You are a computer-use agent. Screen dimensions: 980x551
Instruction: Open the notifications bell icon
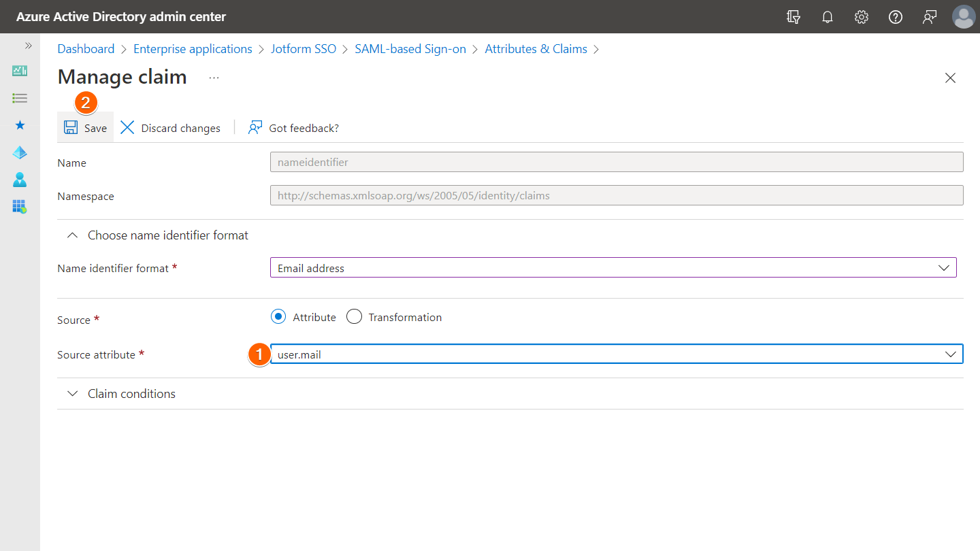pyautogui.click(x=828, y=17)
